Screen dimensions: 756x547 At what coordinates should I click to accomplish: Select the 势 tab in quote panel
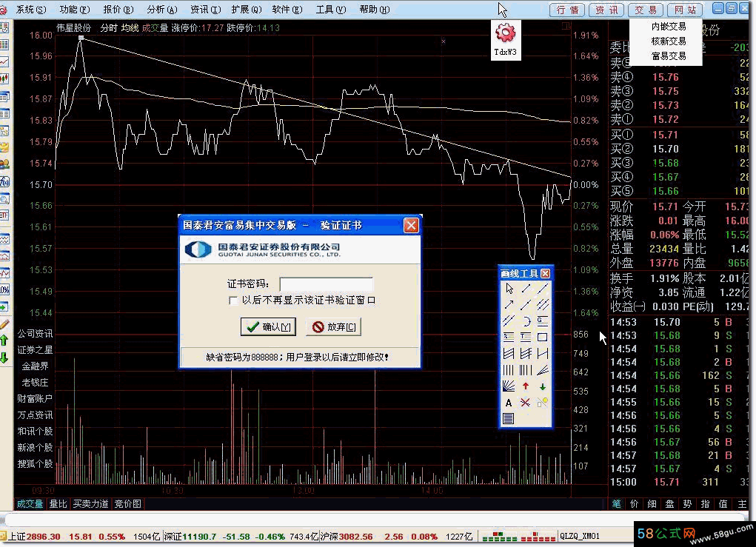[x=688, y=504]
